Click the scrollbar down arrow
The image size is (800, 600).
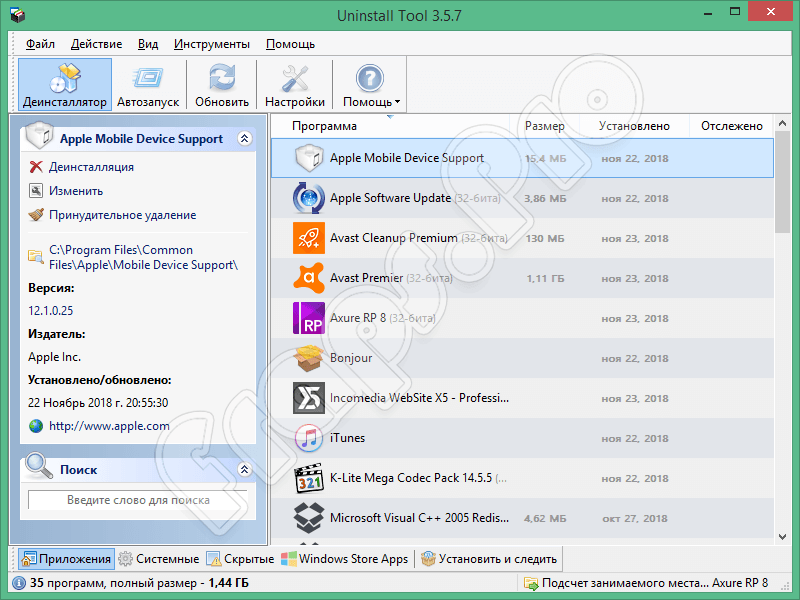click(782, 536)
